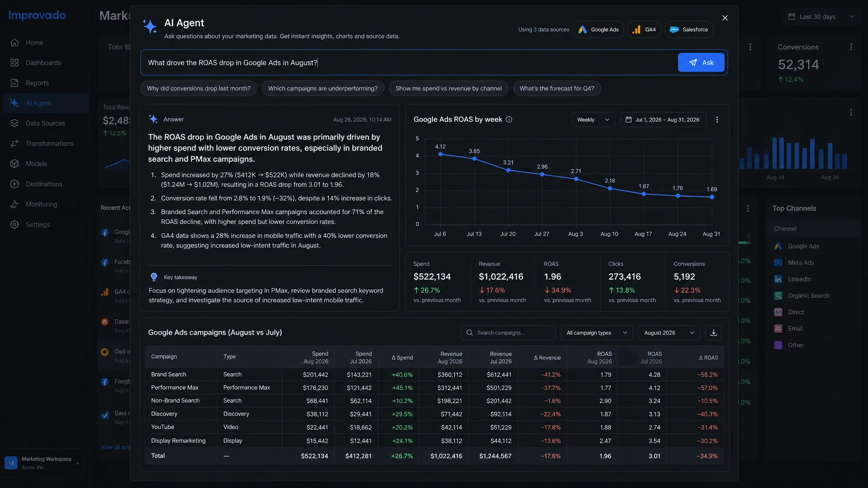868x488 pixels.
Task: Click the Aug 31 point on ROAS chart
Action: [x=712, y=197]
